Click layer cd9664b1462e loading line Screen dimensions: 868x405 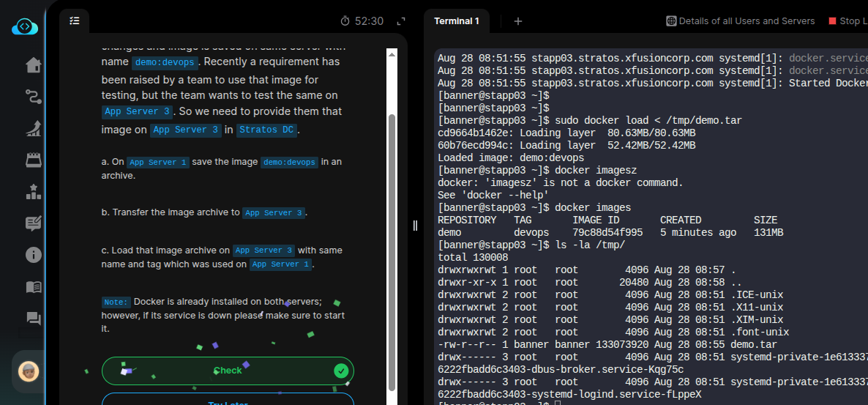(566, 133)
